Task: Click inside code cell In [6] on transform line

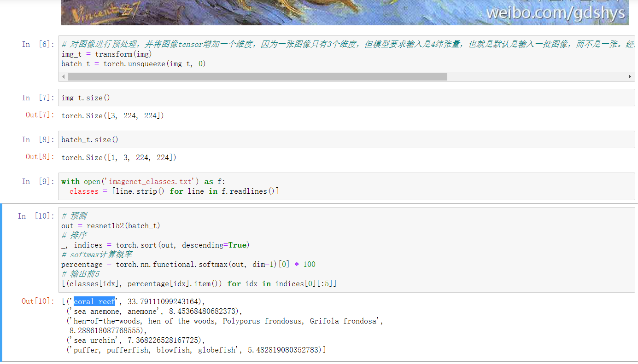Action: pyautogui.click(x=106, y=54)
